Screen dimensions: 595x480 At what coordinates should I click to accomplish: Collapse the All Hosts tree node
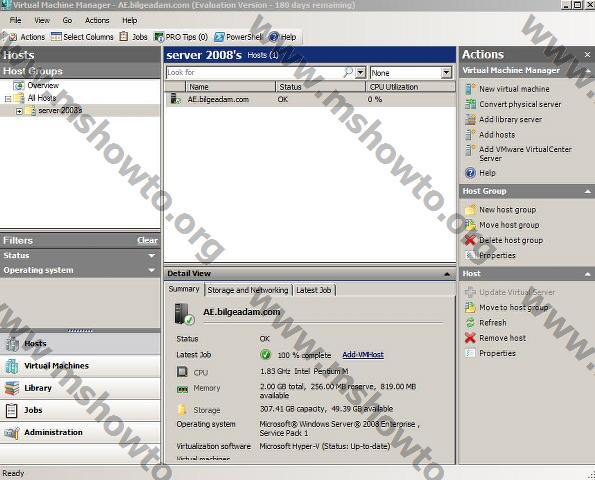(8, 99)
